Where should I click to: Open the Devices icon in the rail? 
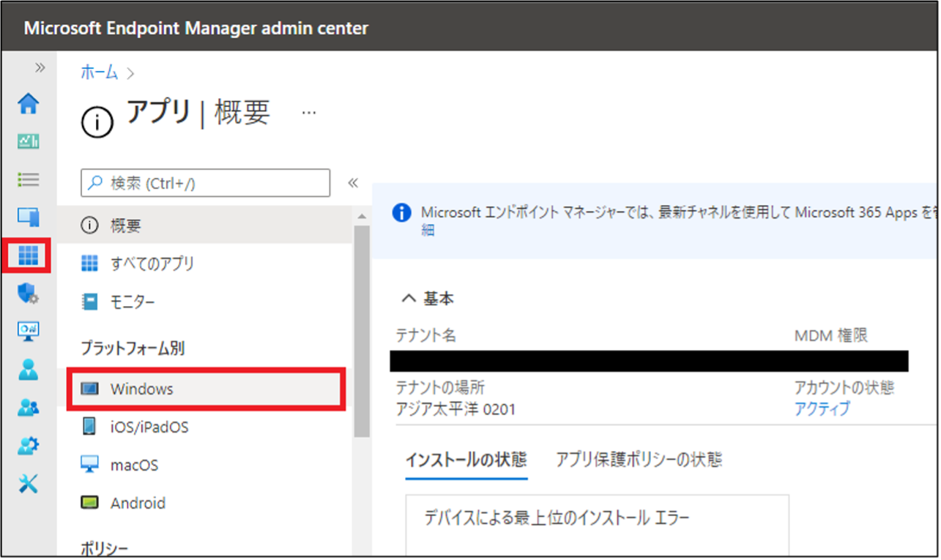point(29,217)
